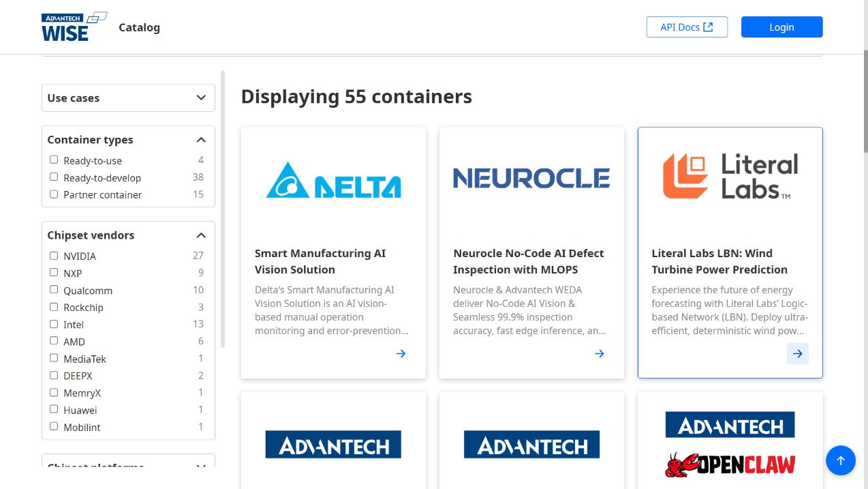Enable the Rockchip chipset filter
This screenshot has height=489, width=868.
pyautogui.click(x=54, y=307)
